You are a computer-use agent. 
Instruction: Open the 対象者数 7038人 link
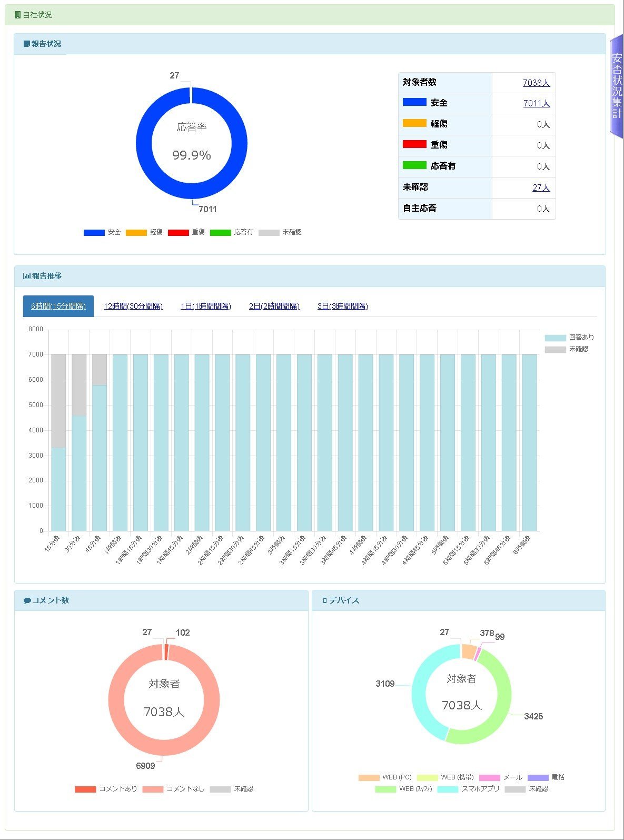pyautogui.click(x=536, y=83)
